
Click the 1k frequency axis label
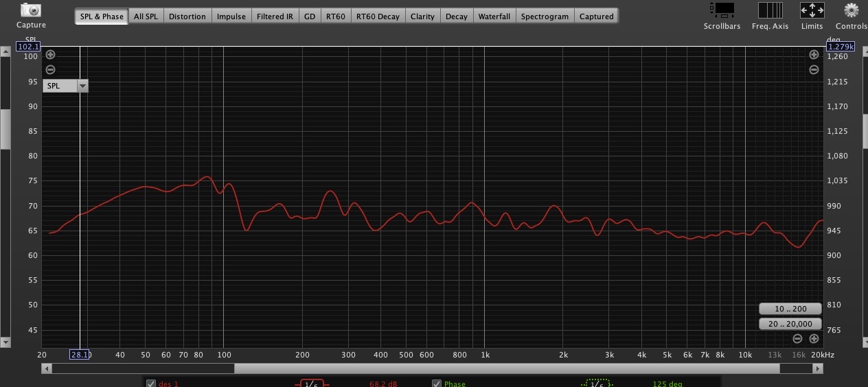(x=486, y=355)
